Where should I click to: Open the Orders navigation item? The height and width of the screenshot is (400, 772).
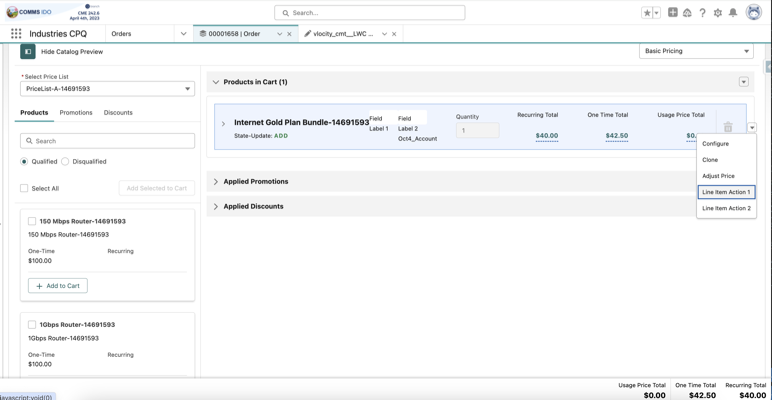coord(121,33)
